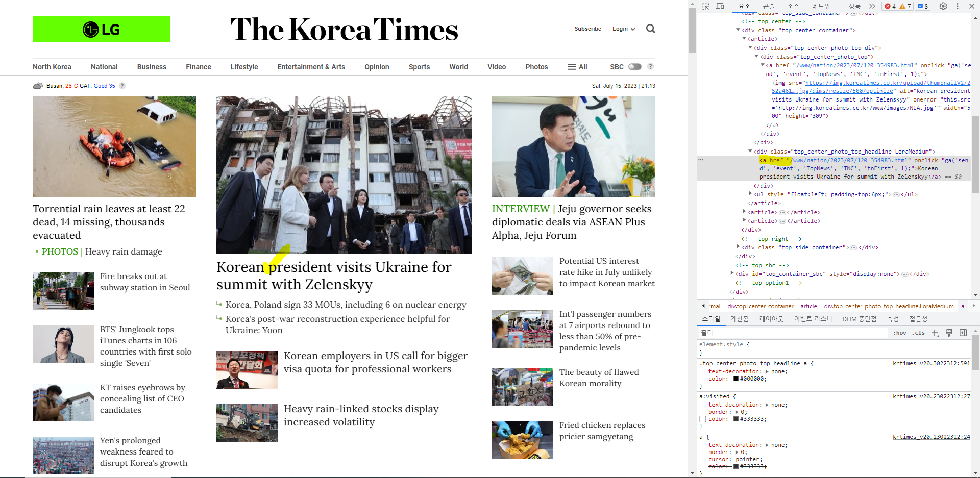Click the webpage vertical scrollbar thumb
The image size is (980, 478).
(x=692, y=30)
